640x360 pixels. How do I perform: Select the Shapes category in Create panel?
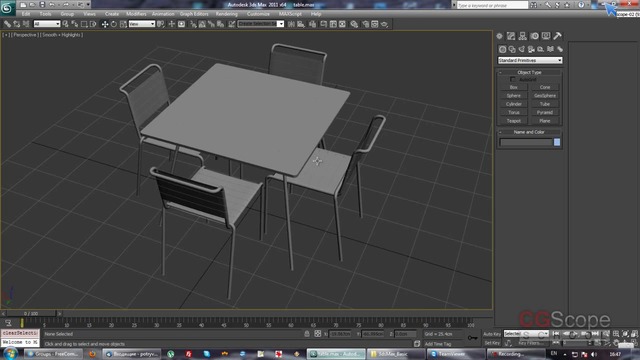point(512,49)
